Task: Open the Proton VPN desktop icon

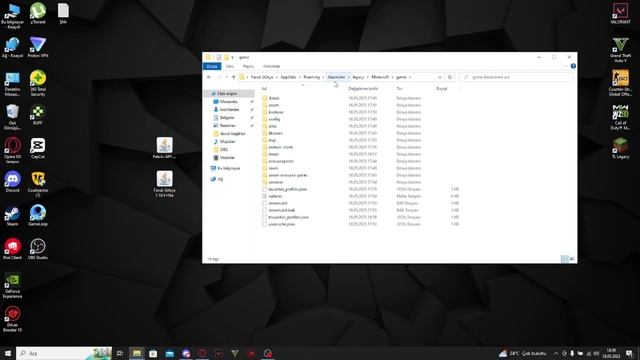Action: click(x=38, y=47)
